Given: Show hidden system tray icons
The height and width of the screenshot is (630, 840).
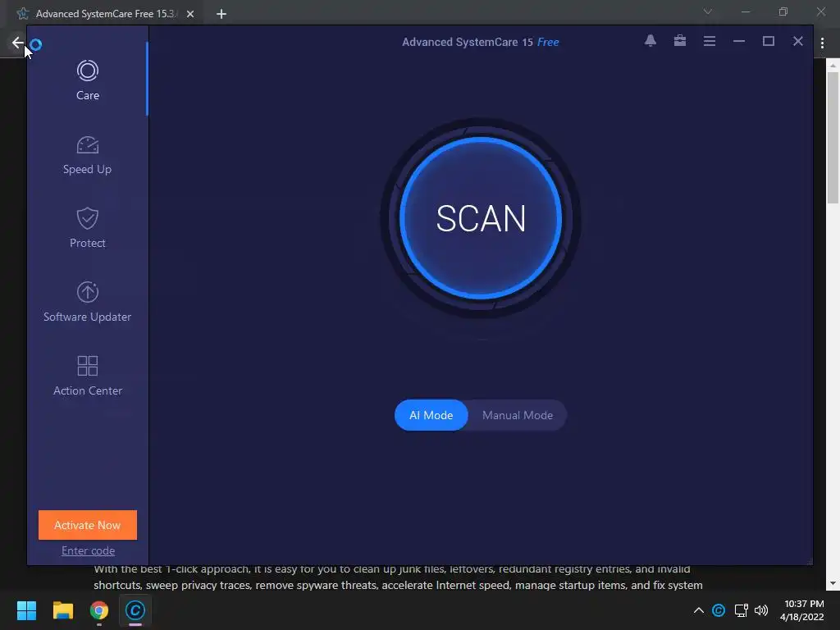Looking at the screenshot, I should pos(699,610).
